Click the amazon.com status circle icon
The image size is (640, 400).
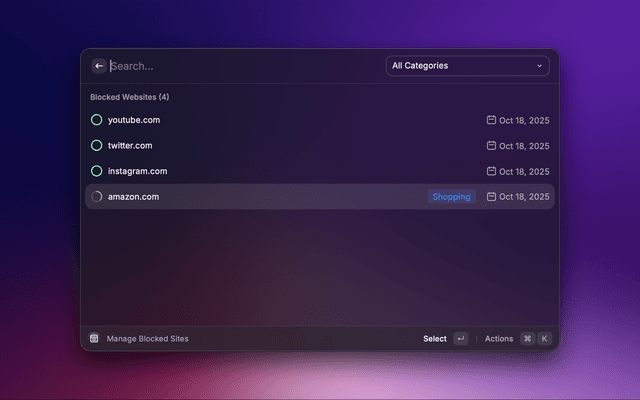96,197
